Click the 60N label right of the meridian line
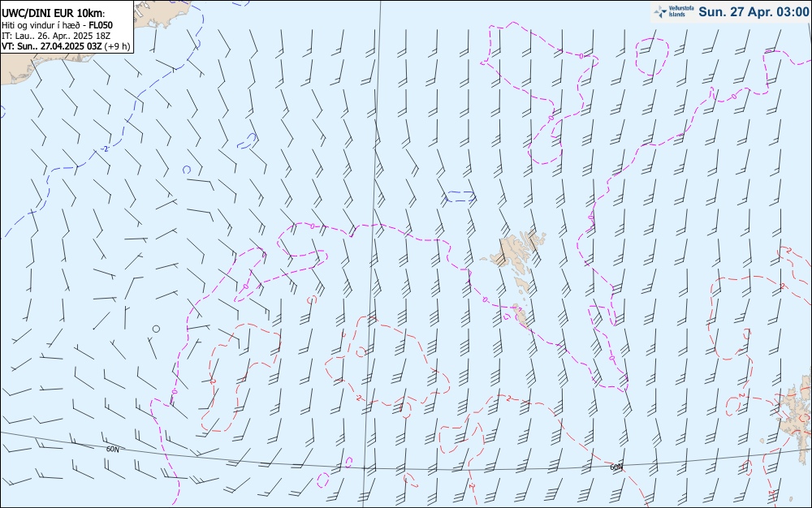This screenshot has height=508, width=812. click(x=616, y=467)
